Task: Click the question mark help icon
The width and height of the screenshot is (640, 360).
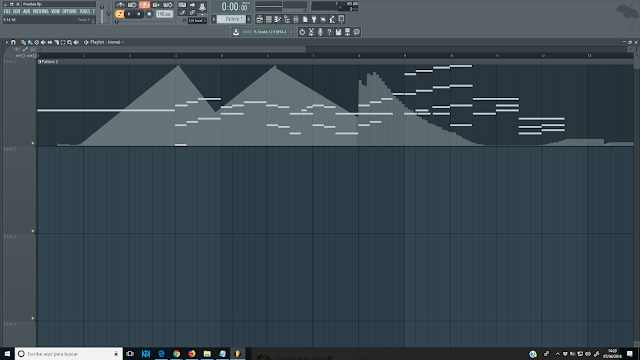Action: [x=329, y=32]
